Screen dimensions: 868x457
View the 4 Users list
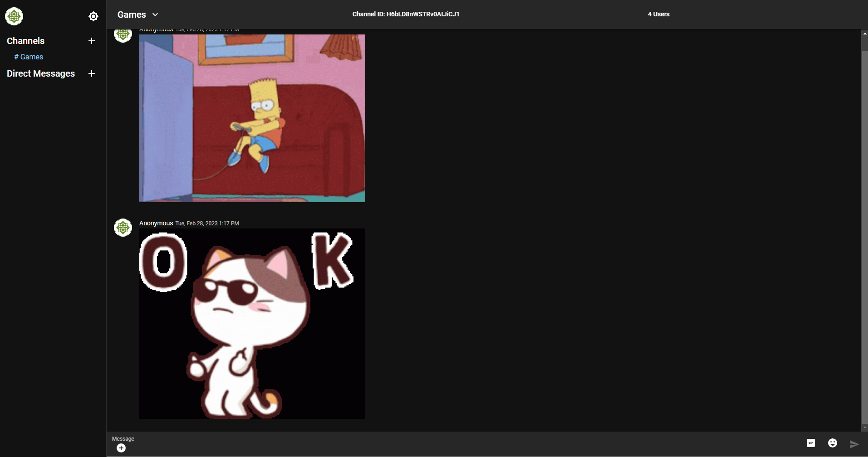(x=658, y=14)
